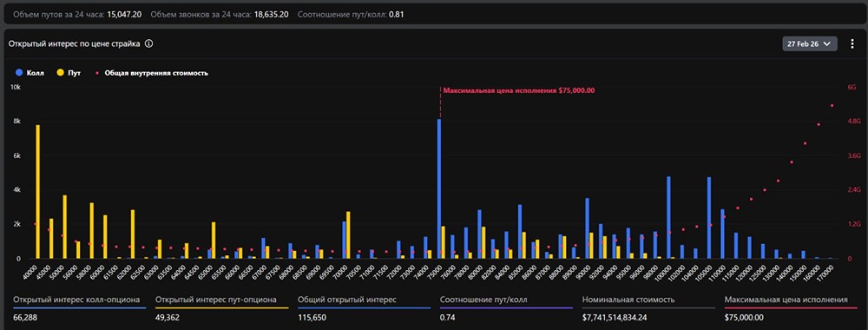Click the yellow put bar at 70000 strike
Viewport: 868px width, 330px height.
tap(348, 234)
